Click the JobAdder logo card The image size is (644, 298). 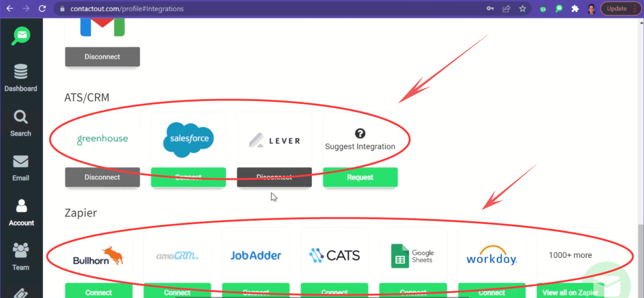click(256, 255)
